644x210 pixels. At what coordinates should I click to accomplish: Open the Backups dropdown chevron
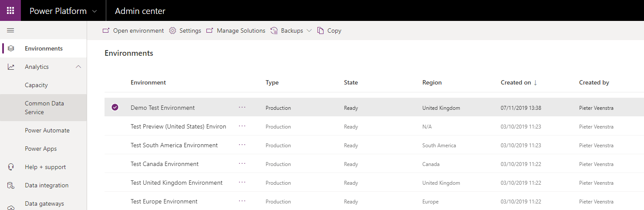coord(309,30)
